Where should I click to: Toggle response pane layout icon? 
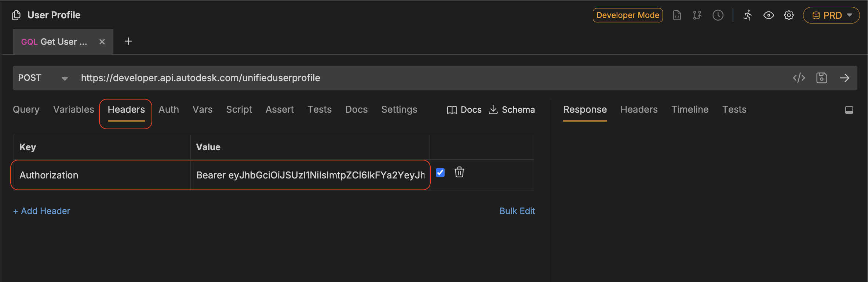tap(849, 110)
